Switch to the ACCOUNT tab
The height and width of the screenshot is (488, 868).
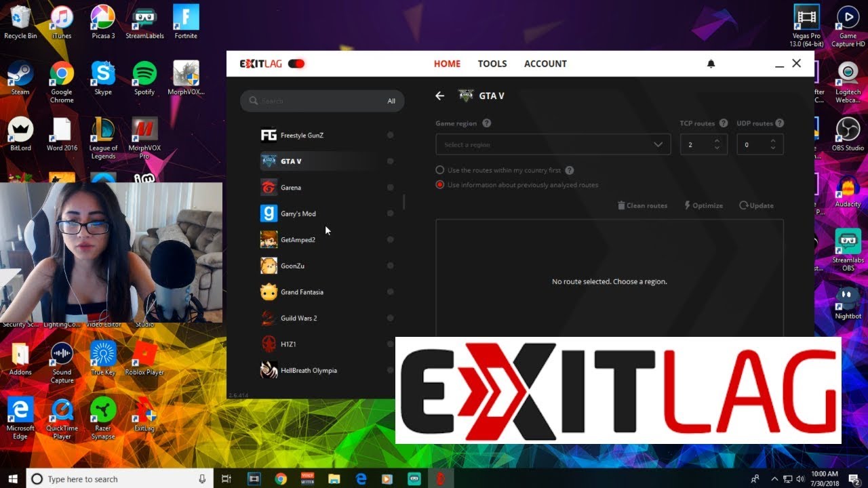coord(545,64)
